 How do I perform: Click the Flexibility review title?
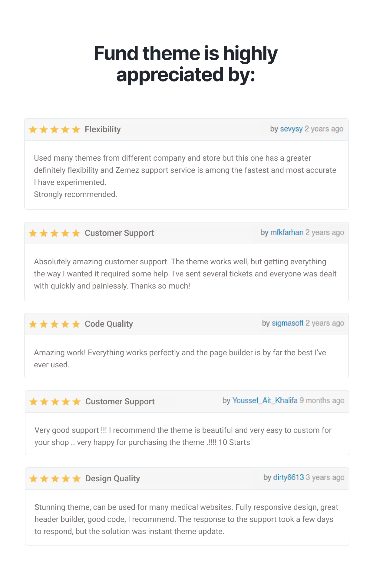tap(103, 129)
